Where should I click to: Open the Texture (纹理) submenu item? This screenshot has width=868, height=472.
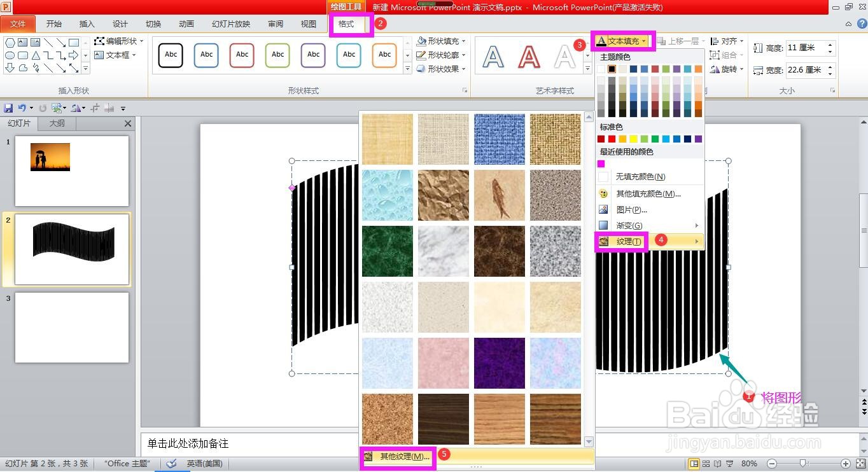649,241
